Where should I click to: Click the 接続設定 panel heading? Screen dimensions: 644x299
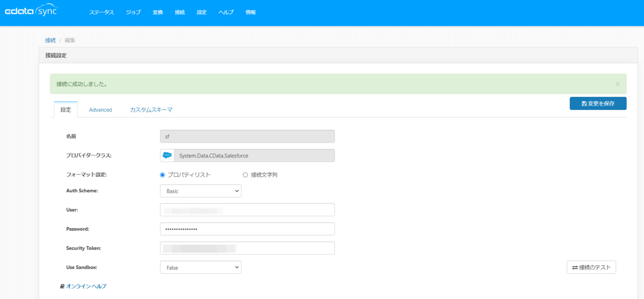pyautogui.click(x=56, y=55)
